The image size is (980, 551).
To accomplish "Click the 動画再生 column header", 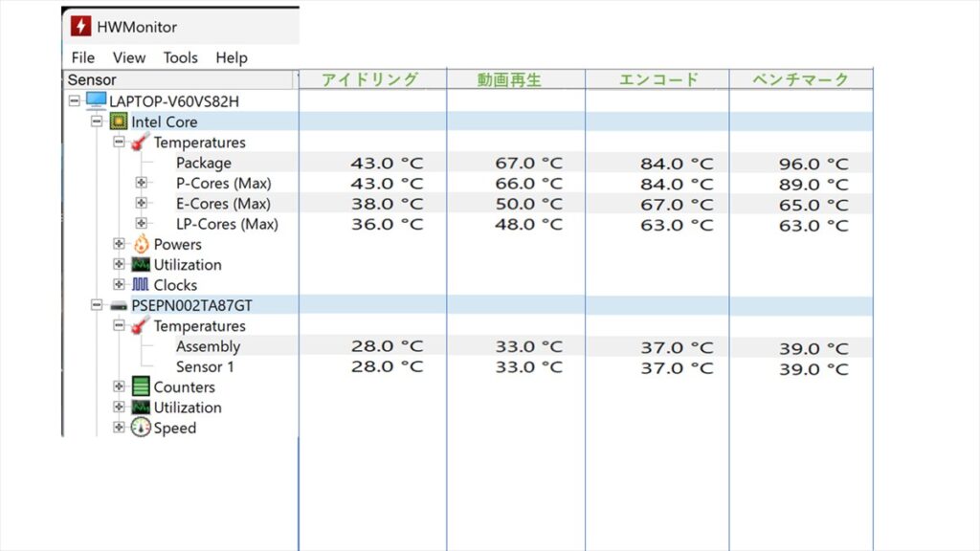I will click(x=516, y=79).
